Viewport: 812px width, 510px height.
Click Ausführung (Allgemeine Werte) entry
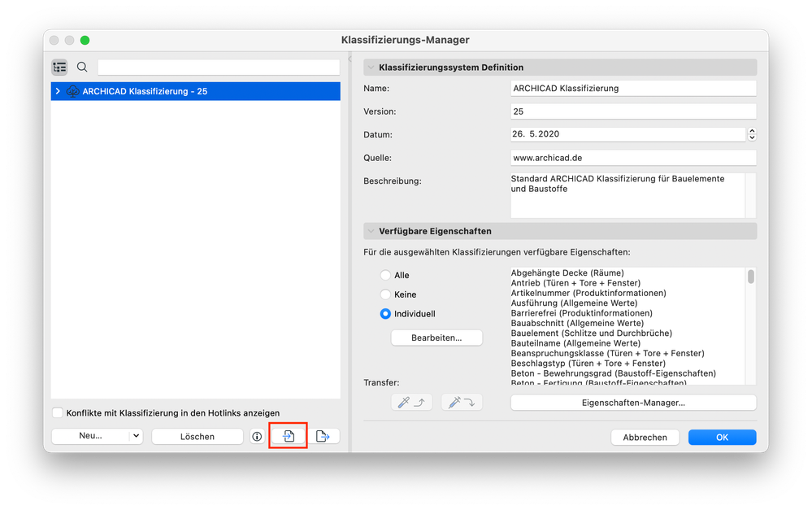click(574, 303)
